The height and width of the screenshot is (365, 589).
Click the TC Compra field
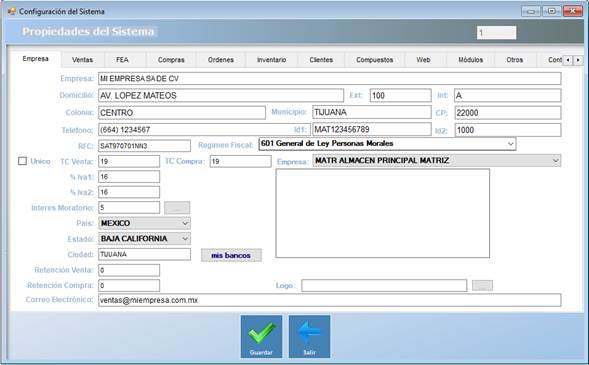click(x=240, y=161)
